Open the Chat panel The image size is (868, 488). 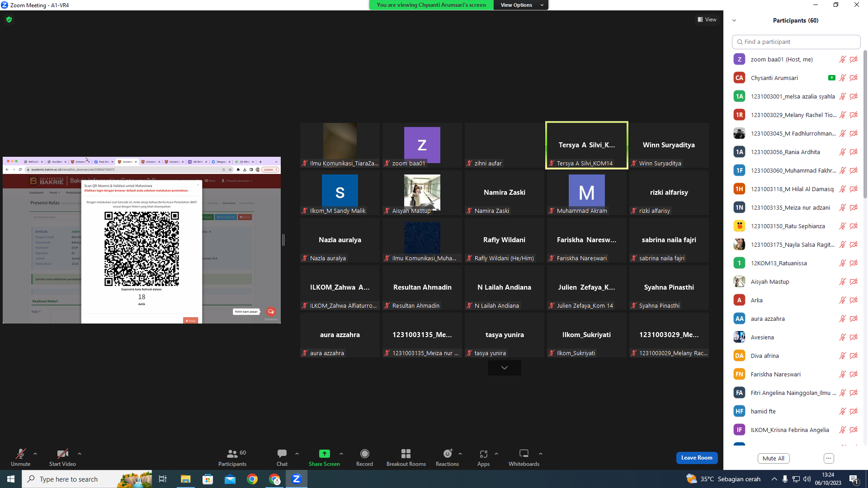pyautogui.click(x=282, y=457)
